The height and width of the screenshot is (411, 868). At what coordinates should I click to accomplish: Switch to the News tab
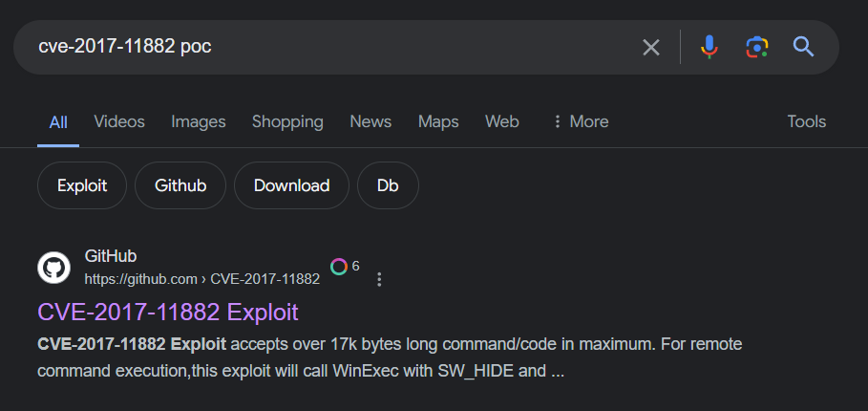(x=370, y=121)
